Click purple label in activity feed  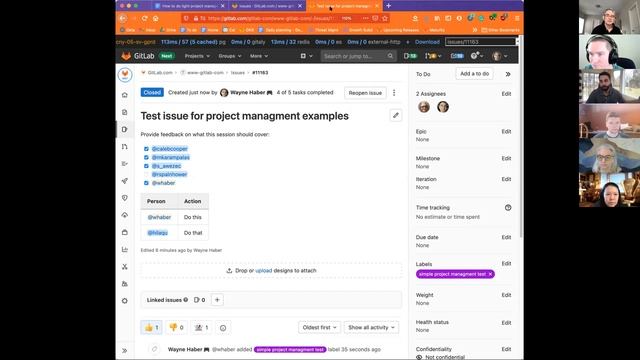pos(290,349)
